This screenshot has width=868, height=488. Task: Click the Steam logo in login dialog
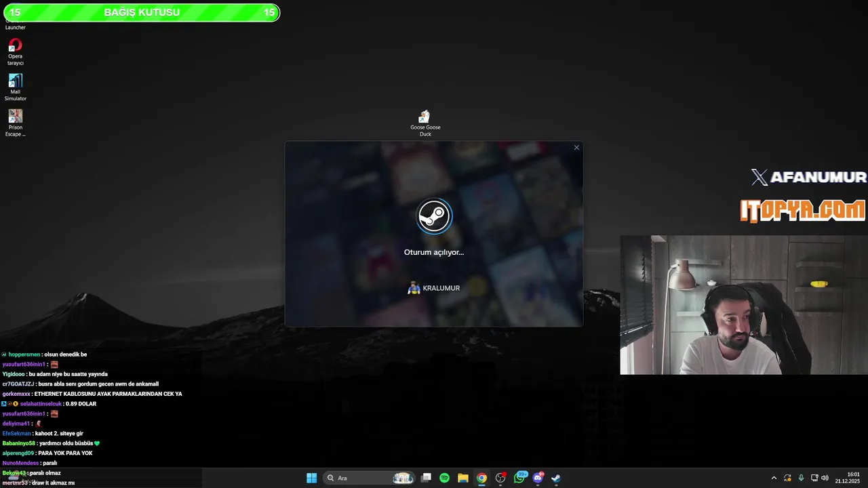pos(434,216)
